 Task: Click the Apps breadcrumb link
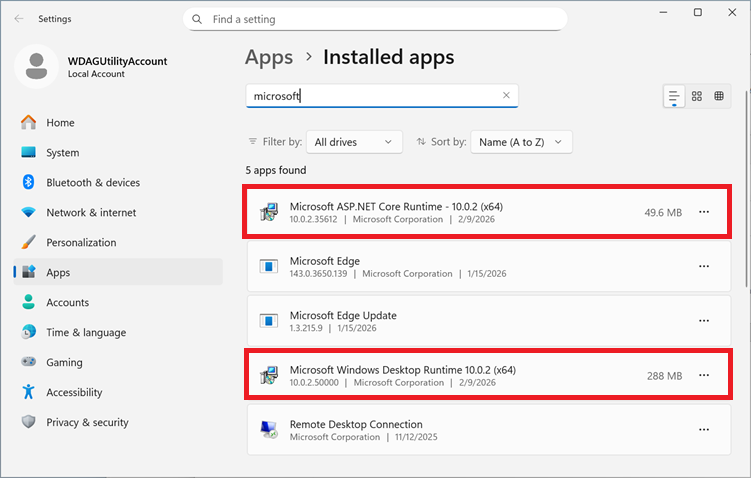click(269, 57)
